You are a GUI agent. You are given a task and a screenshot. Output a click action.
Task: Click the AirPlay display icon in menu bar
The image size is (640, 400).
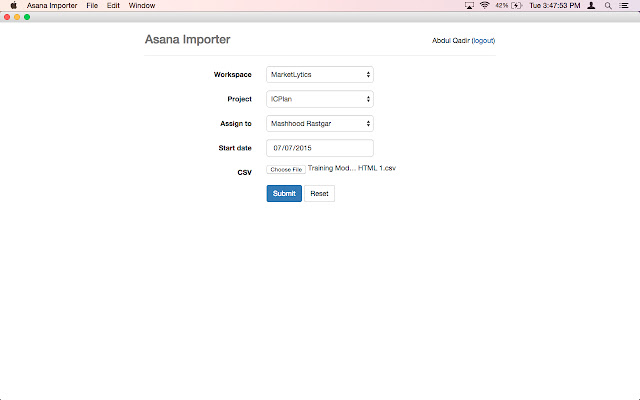(x=469, y=5)
